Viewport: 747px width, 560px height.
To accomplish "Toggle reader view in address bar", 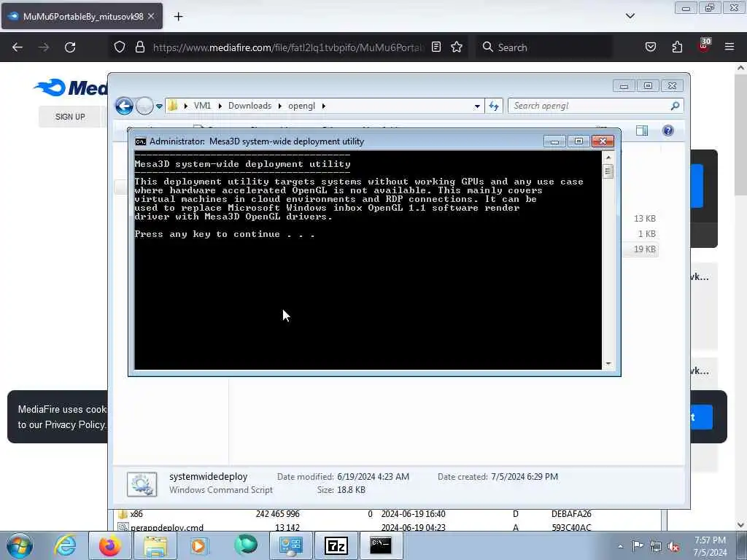I will click(436, 47).
